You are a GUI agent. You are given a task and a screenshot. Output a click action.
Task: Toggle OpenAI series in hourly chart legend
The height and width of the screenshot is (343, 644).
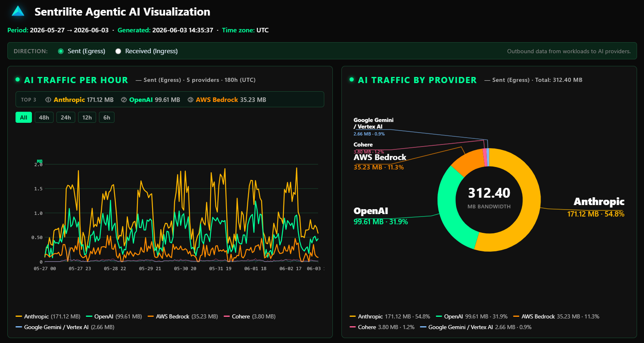[x=114, y=316]
